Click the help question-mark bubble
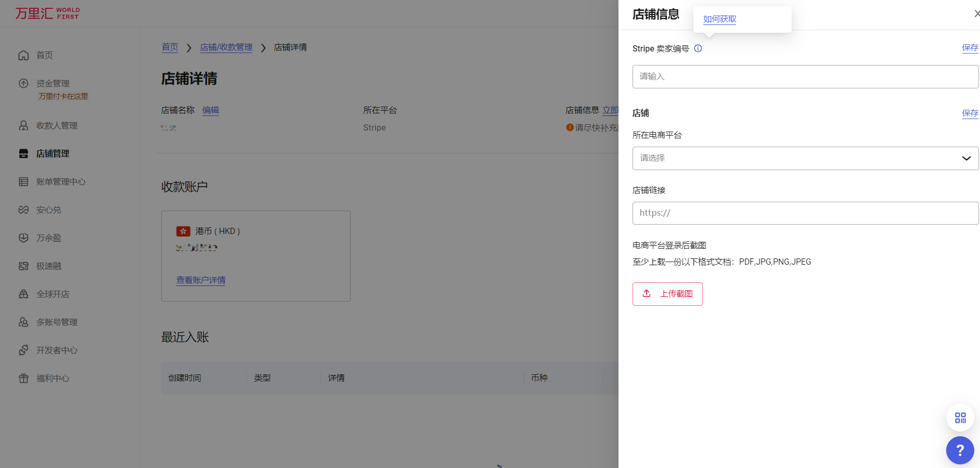Image resolution: width=980 pixels, height=468 pixels. (960, 450)
